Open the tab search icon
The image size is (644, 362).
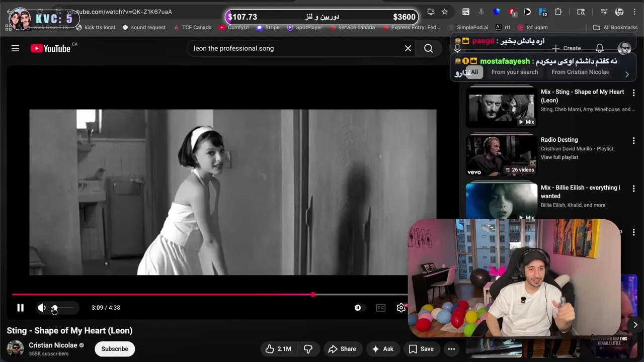pos(581,12)
